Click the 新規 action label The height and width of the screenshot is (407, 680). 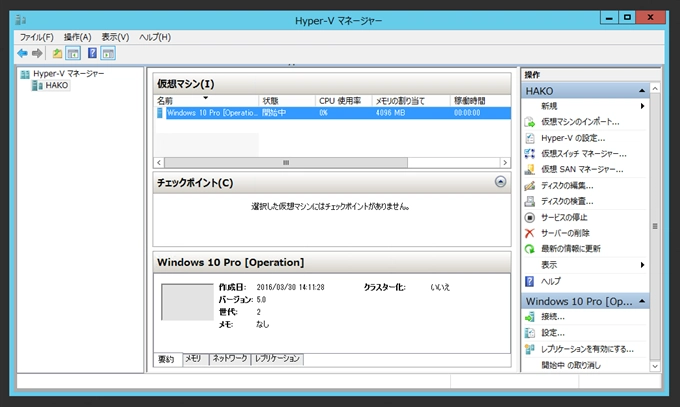point(549,106)
